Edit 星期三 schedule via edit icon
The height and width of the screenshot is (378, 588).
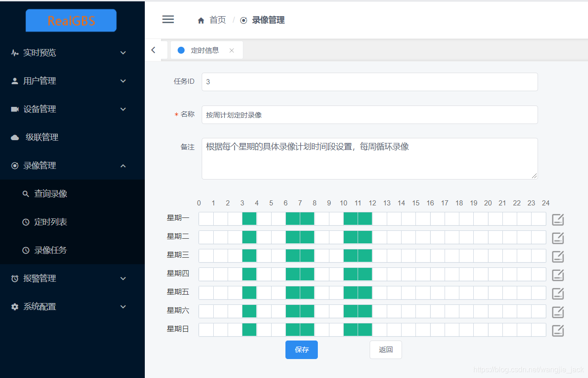[x=558, y=256]
